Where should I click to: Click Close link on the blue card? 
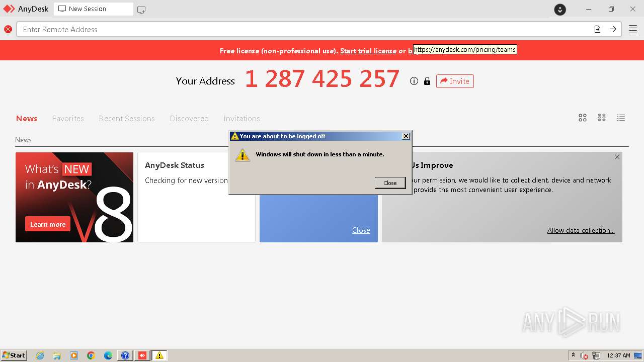point(361,230)
